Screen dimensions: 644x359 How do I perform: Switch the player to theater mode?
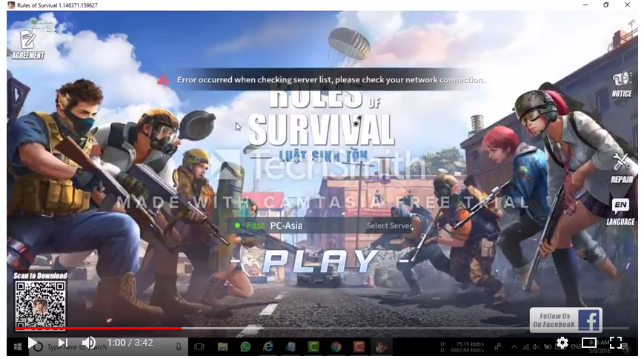coord(588,342)
